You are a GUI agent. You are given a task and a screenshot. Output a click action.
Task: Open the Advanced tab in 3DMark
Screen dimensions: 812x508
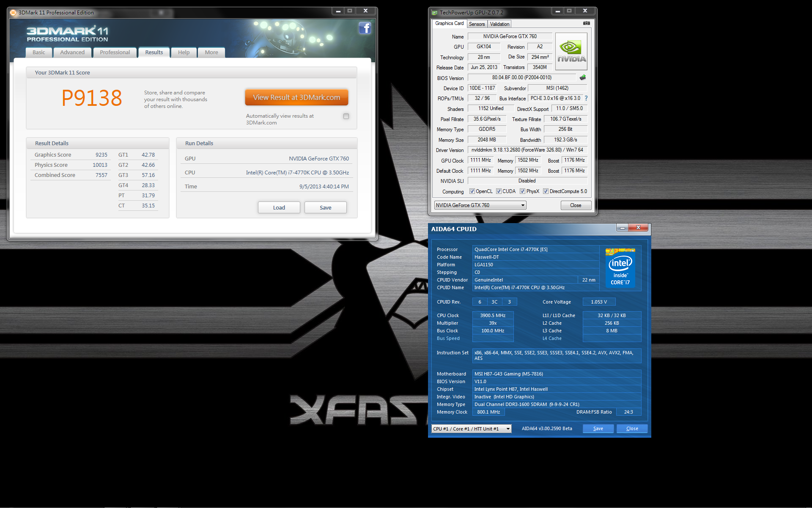72,52
